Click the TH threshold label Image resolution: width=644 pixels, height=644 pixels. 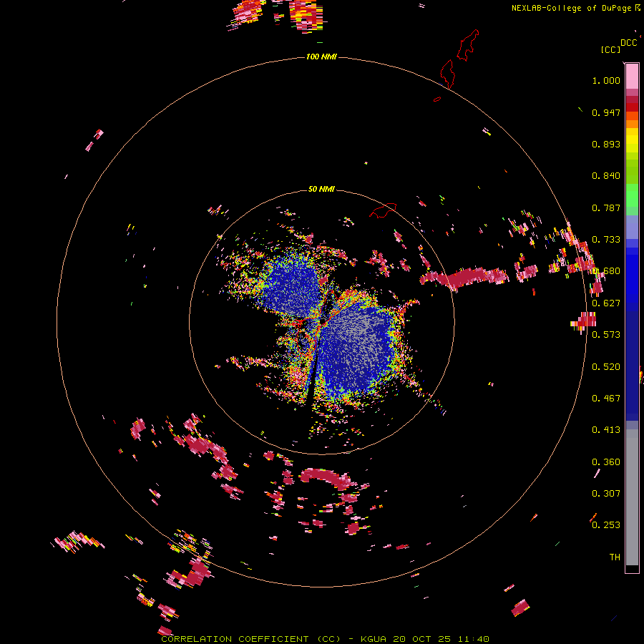click(615, 557)
